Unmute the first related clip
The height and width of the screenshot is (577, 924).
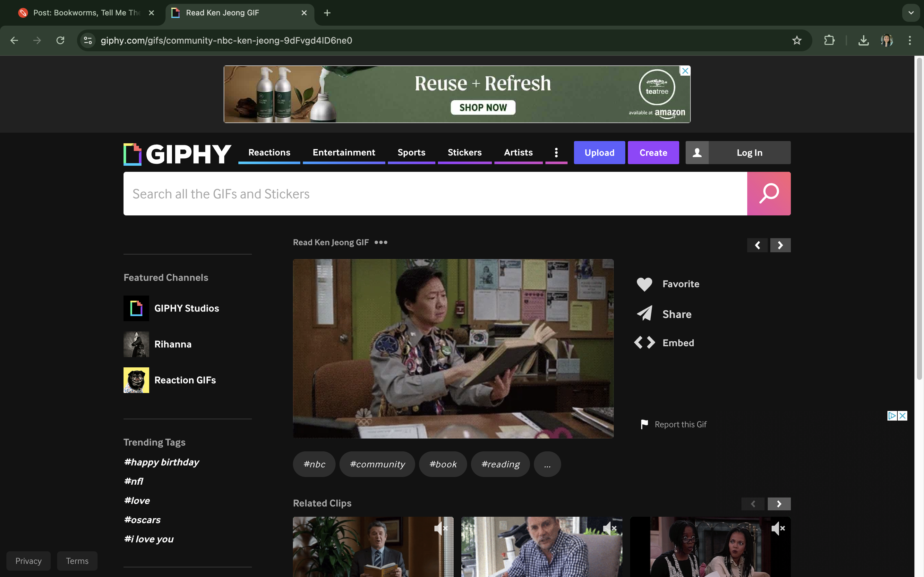point(441,528)
